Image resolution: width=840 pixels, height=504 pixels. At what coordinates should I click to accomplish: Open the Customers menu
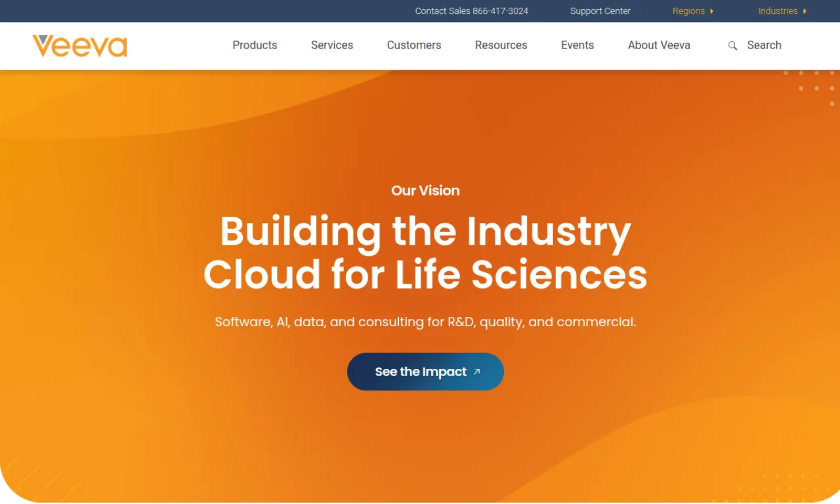[x=414, y=45]
